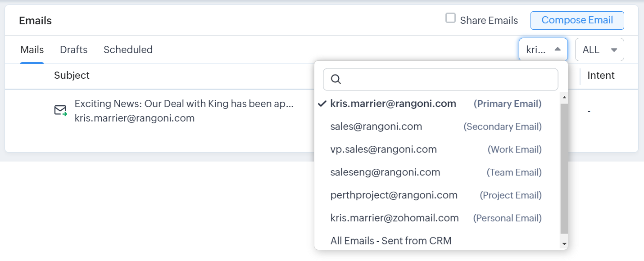Enable the Share Emails checkbox

[450, 18]
